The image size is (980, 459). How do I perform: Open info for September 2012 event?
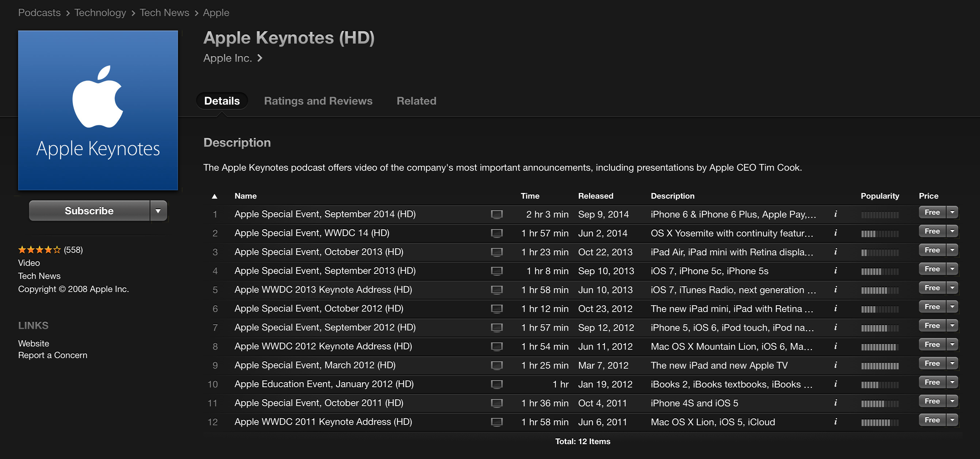coord(835,327)
